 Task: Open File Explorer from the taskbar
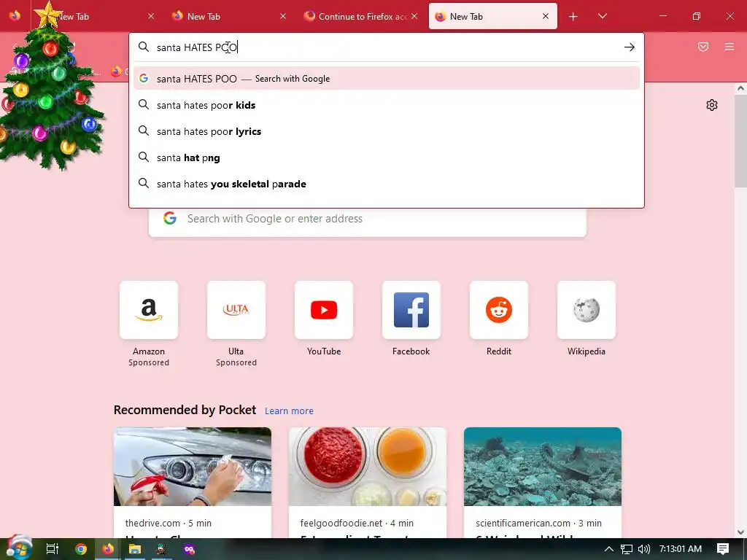pos(135,549)
